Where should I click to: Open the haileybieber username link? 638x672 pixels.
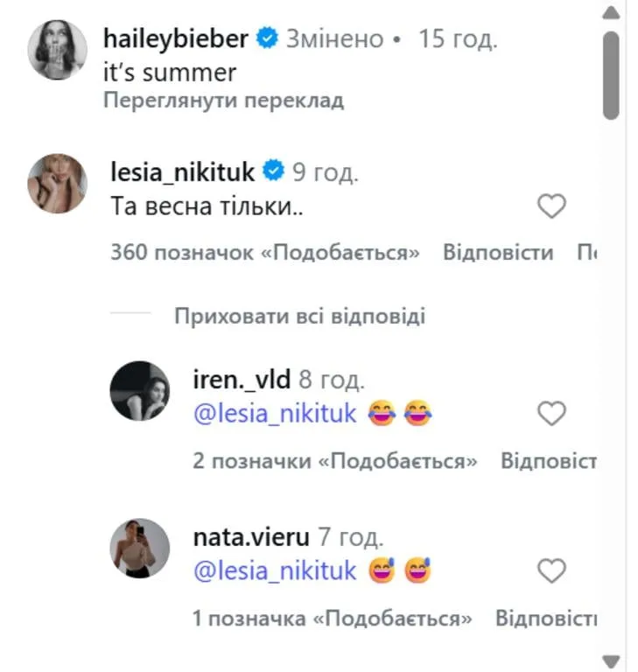pos(176,38)
